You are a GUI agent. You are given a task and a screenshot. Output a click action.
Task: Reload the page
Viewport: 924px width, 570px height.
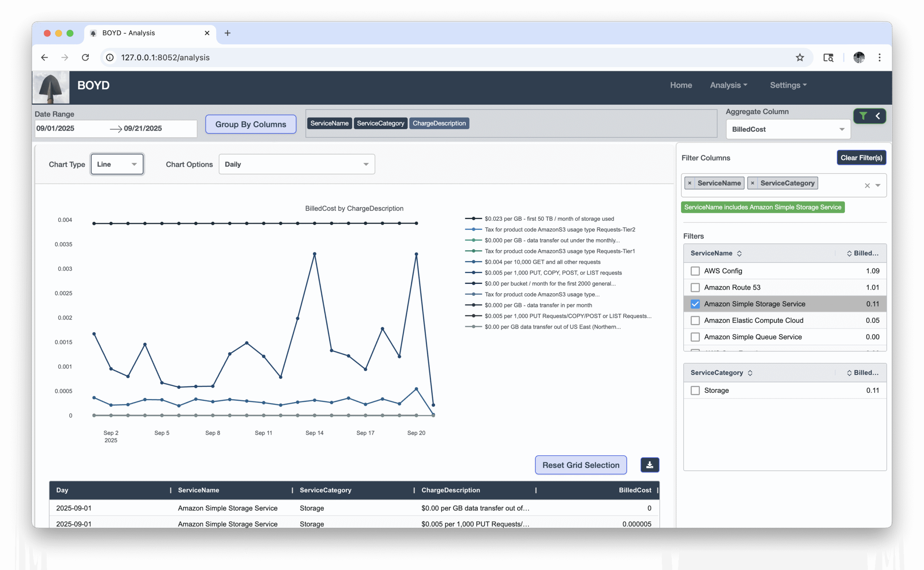(x=85, y=57)
